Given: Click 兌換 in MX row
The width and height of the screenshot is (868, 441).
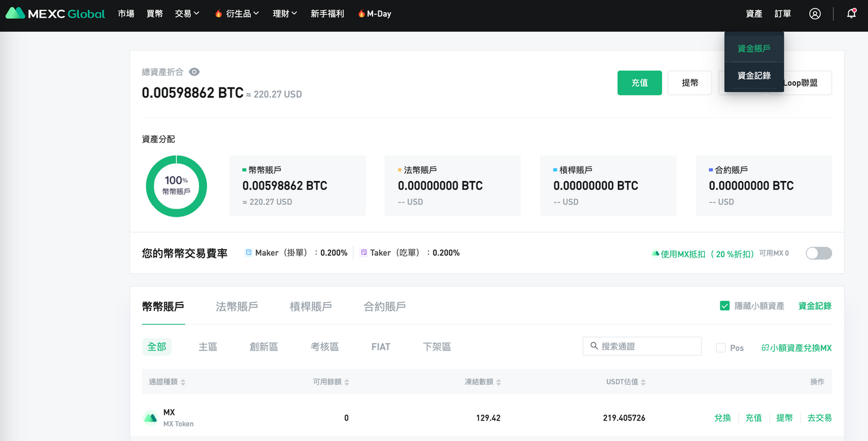Looking at the screenshot, I should click(x=723, y=418).
